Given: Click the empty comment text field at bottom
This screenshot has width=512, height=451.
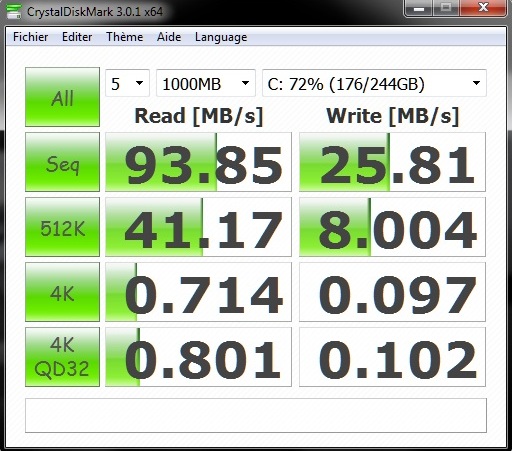Looking at the screenshot, I should pos(256,415).
